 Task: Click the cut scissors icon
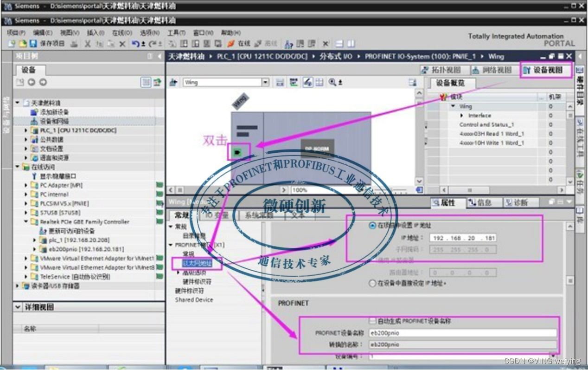click(x=87, y=44)
